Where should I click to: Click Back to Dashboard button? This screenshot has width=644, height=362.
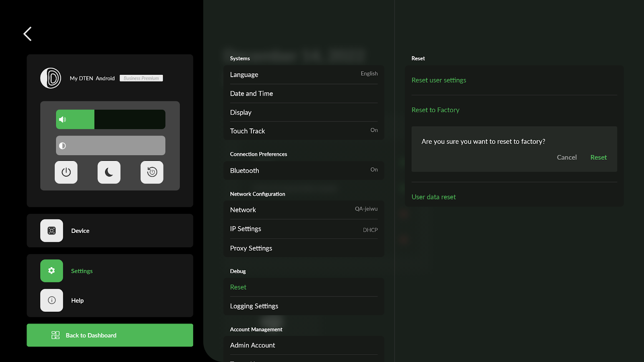(110, 335)
